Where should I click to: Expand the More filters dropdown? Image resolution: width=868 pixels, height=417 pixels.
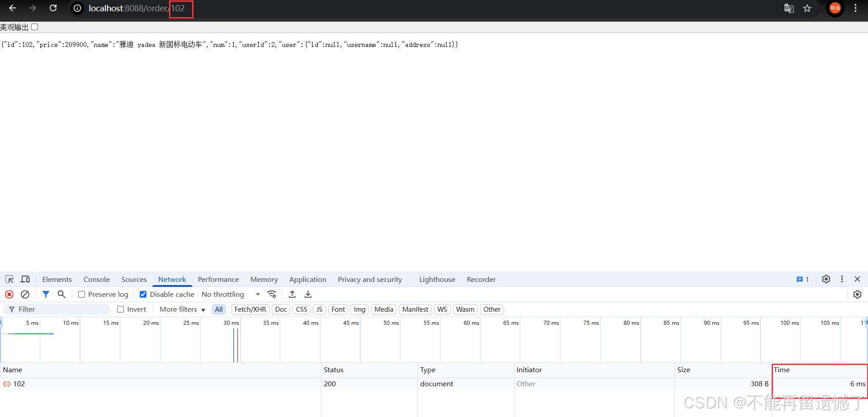pyautogui.click(x=182, y=309)
